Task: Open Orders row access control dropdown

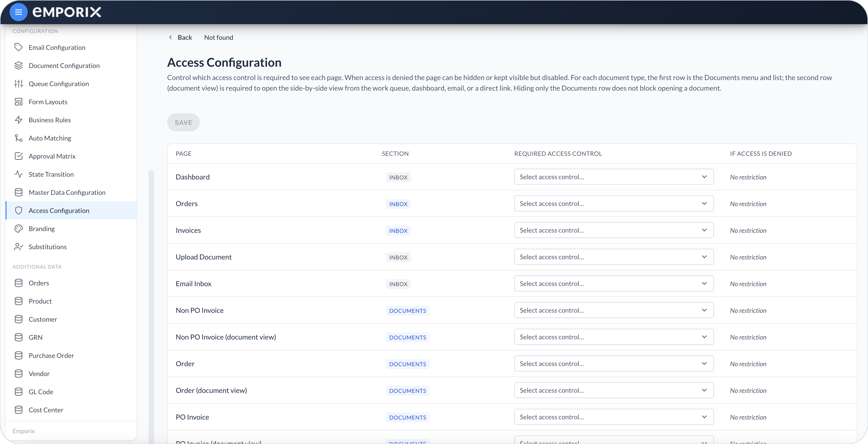Action: click(x=613, y=203)
